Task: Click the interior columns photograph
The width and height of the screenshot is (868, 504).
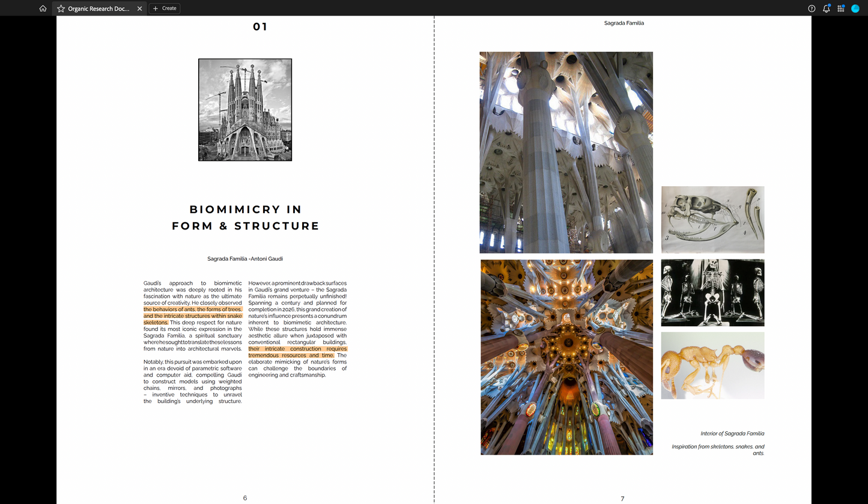Action: [565, 152]
